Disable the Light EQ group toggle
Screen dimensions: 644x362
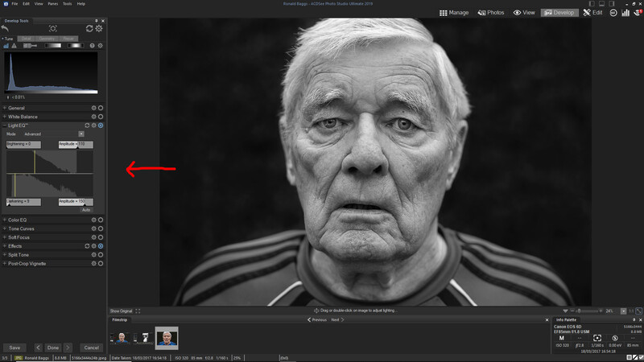(x=101, y=125)
